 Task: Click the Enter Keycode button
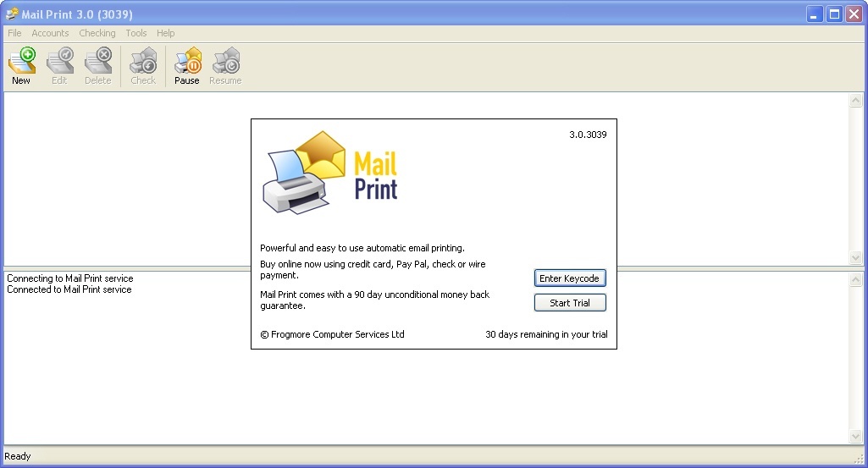coord(570,278)
